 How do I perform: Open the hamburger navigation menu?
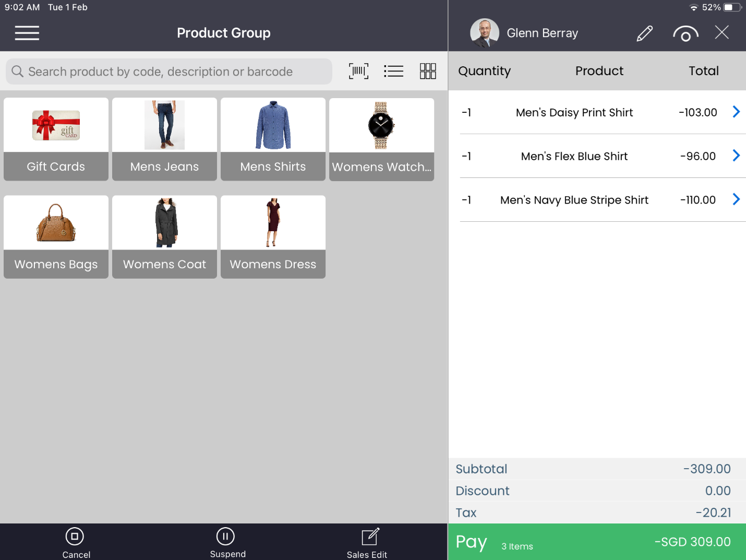tap(27, 33)
